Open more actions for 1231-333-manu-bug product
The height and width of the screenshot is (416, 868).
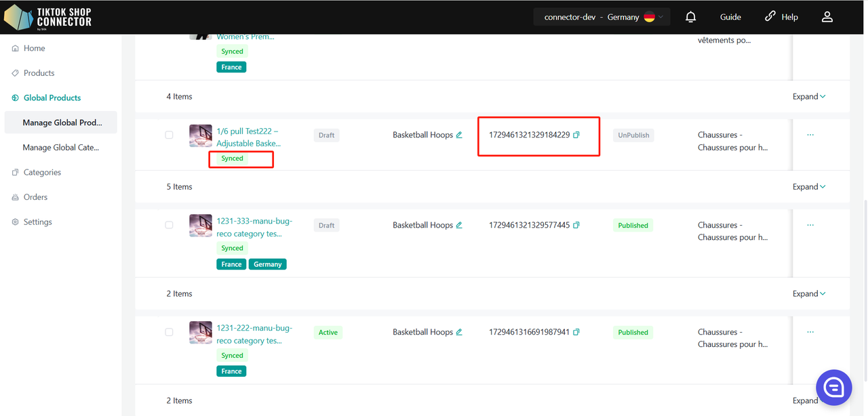(810, 225)
